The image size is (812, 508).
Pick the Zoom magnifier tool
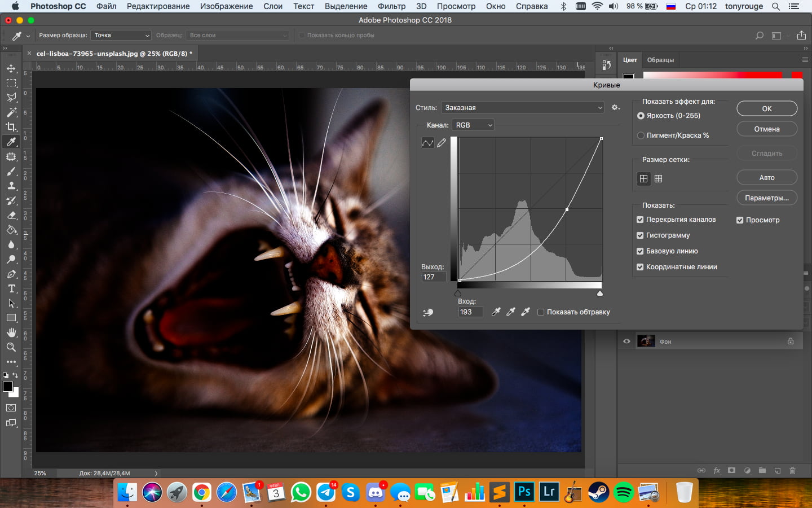[11, 347]
